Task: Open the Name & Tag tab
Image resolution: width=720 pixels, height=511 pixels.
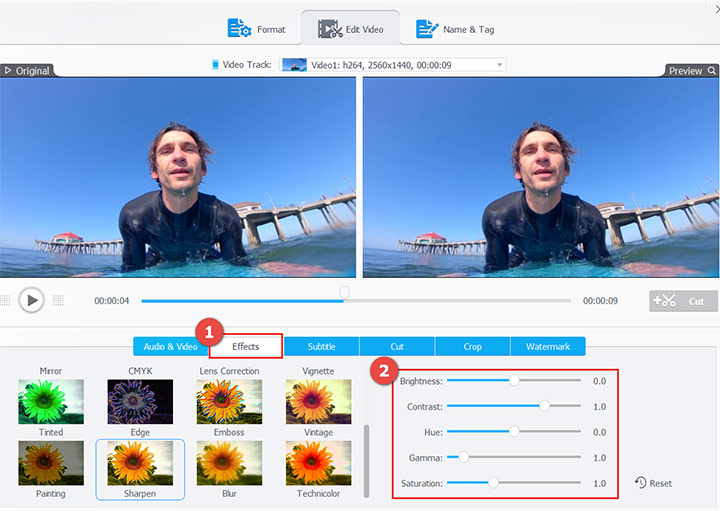Action: 455,29
